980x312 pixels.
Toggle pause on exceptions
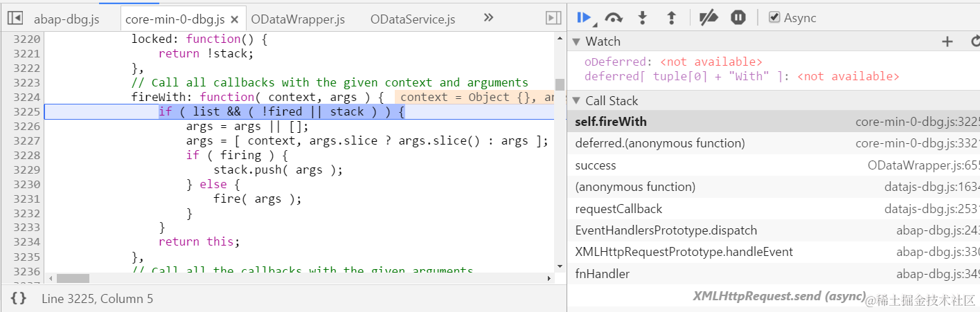coord(738,18)
